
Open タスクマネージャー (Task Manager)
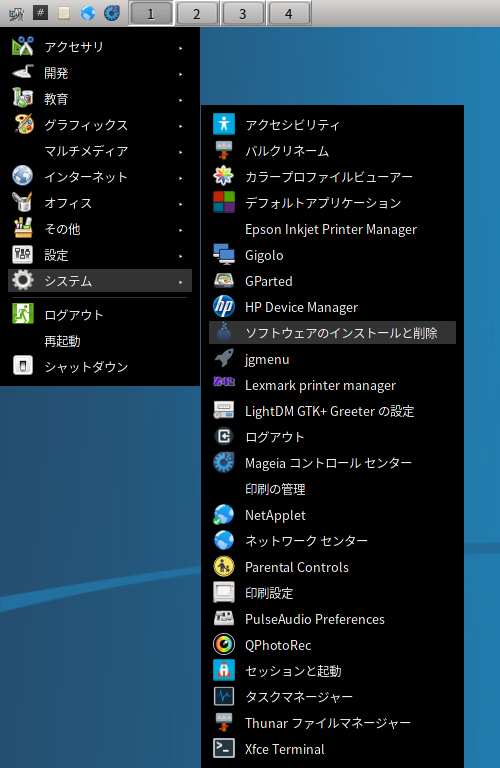[332, 697]
